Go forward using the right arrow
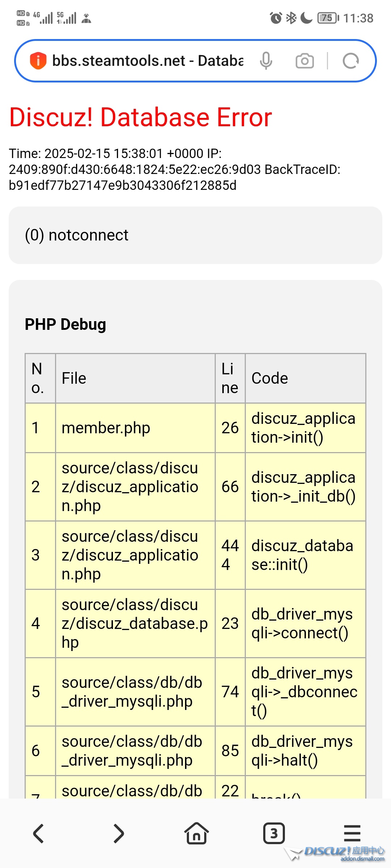The width and height of the screenshot is (391, 868). [118, 833]
